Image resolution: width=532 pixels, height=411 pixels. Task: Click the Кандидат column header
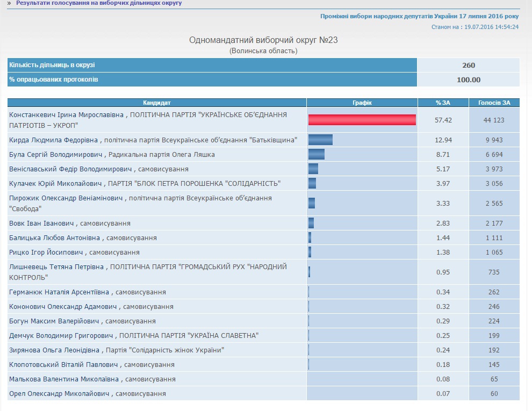click(157, 103)
